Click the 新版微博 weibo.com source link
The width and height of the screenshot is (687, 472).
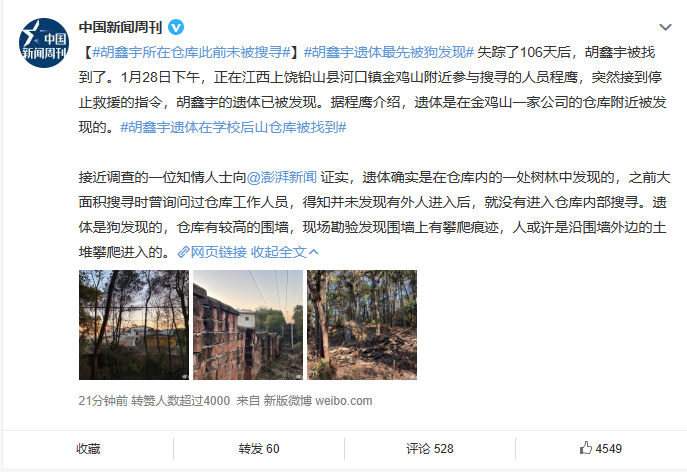(318, 401)
